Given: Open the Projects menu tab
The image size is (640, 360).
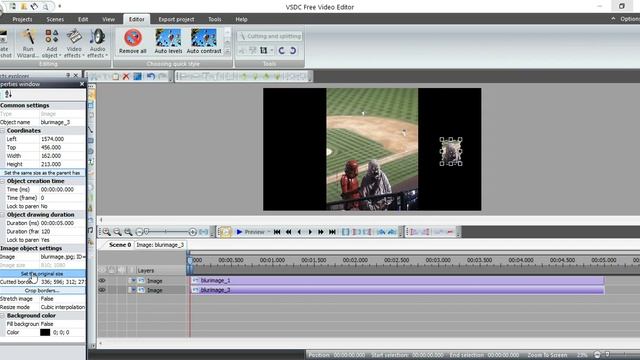Looking at the screenshot, I should click(x=22, y=19).
